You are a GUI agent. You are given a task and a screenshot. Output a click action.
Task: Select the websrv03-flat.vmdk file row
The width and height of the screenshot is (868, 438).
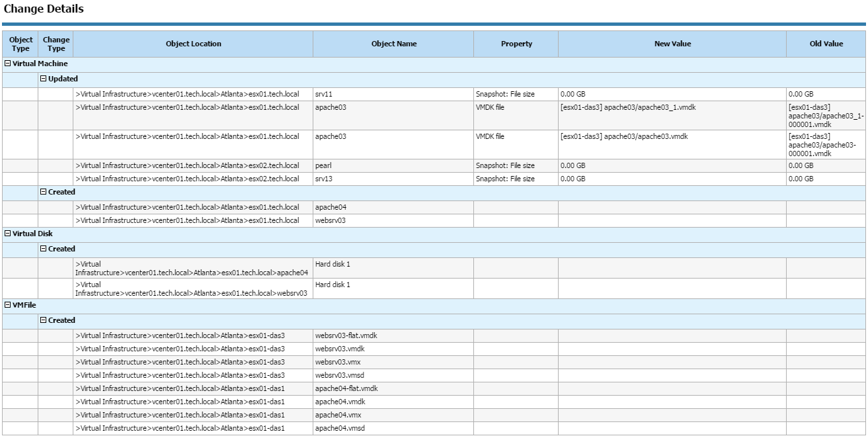434,336
